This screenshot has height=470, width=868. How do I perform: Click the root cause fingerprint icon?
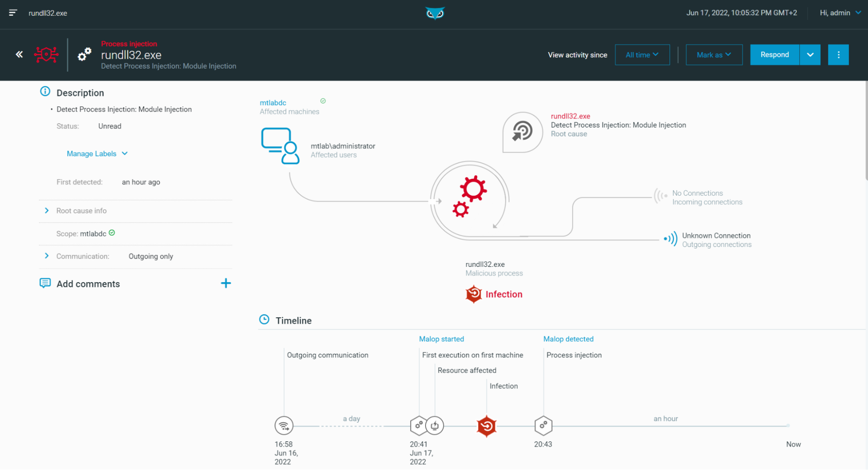click(522, 132)
